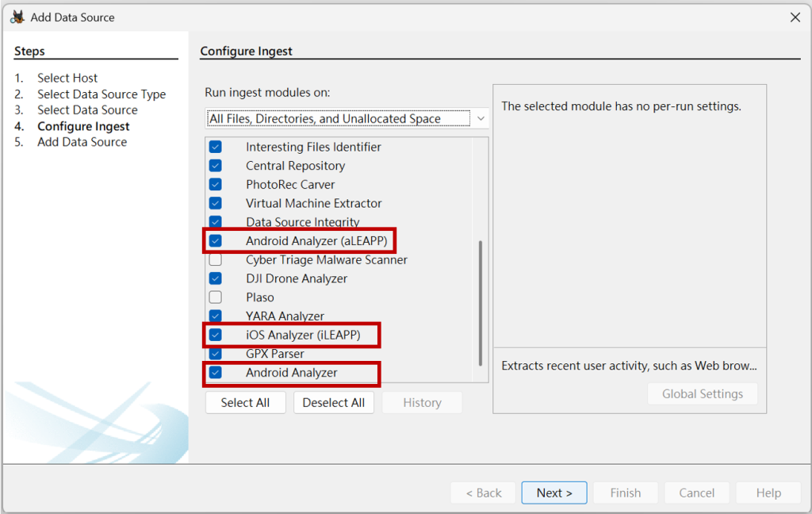Cancel the Add Data Source wizard
This screenshot has height=514, width=812.
696,493
